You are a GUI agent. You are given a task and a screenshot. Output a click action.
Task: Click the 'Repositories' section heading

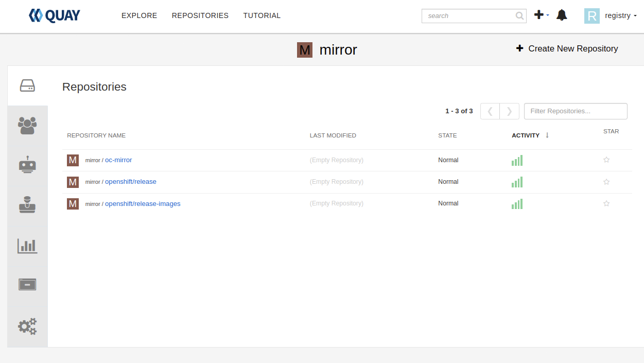tap(94, 87)
